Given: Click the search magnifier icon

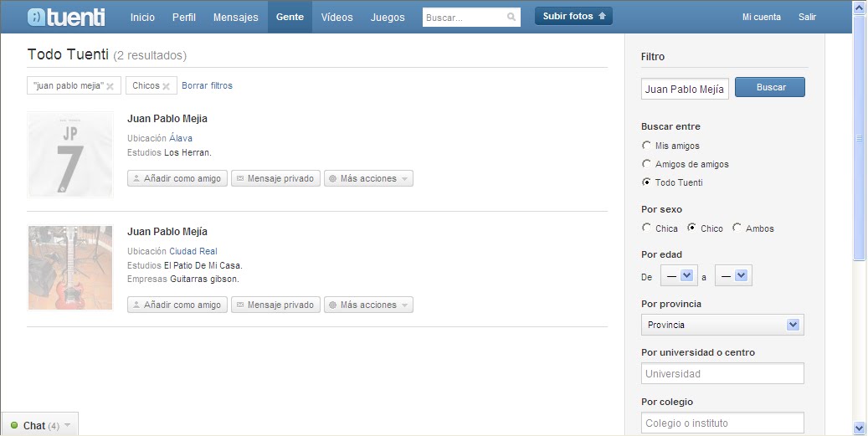Looking at the screenshot, I should pos(511,17).
